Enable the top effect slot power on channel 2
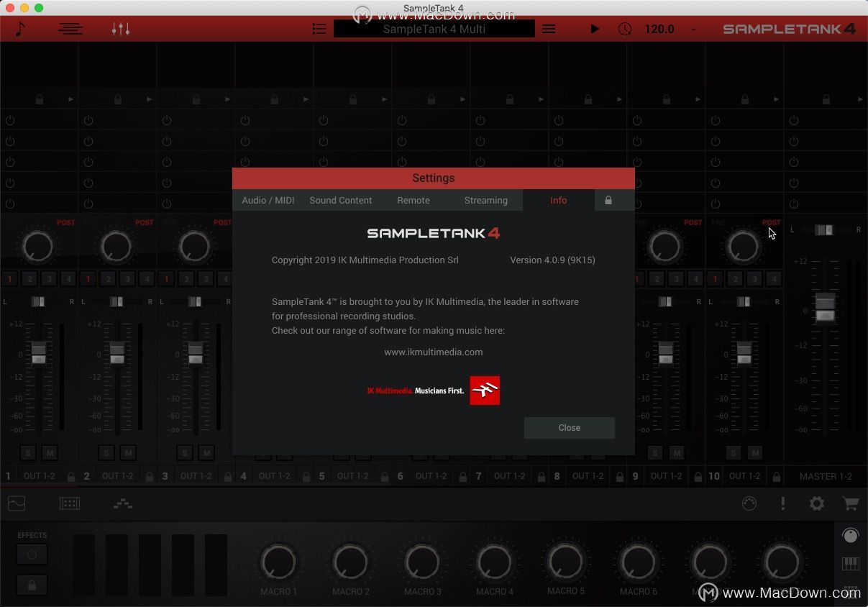Viewport: 868px width, 607px height. click(88, 121)
